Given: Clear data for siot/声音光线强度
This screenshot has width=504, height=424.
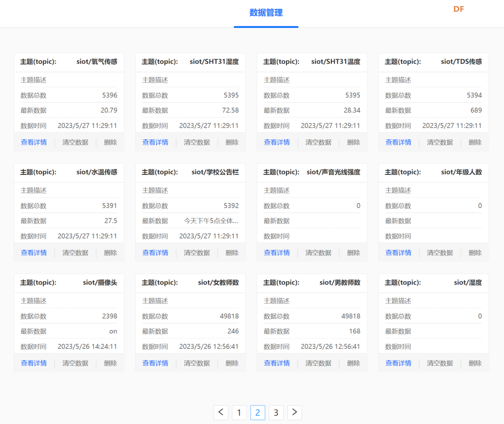Looking at the screenshot, I should (x=318, y=252).
